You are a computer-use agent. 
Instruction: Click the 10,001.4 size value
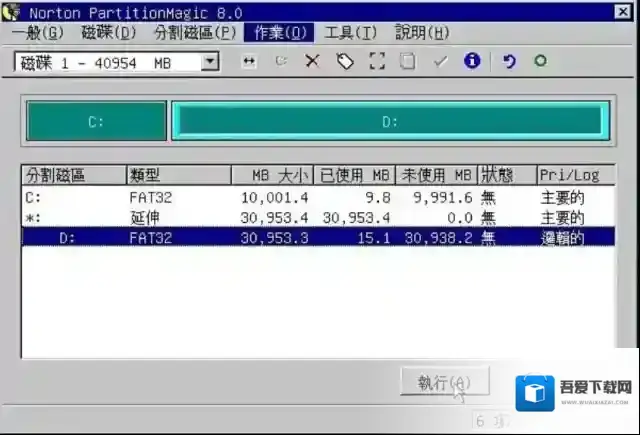tap(274, 198)
